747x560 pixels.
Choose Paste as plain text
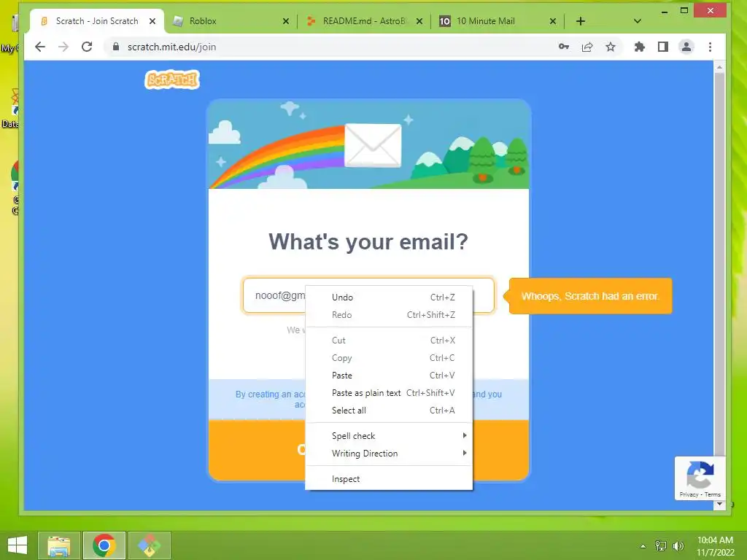389,393
